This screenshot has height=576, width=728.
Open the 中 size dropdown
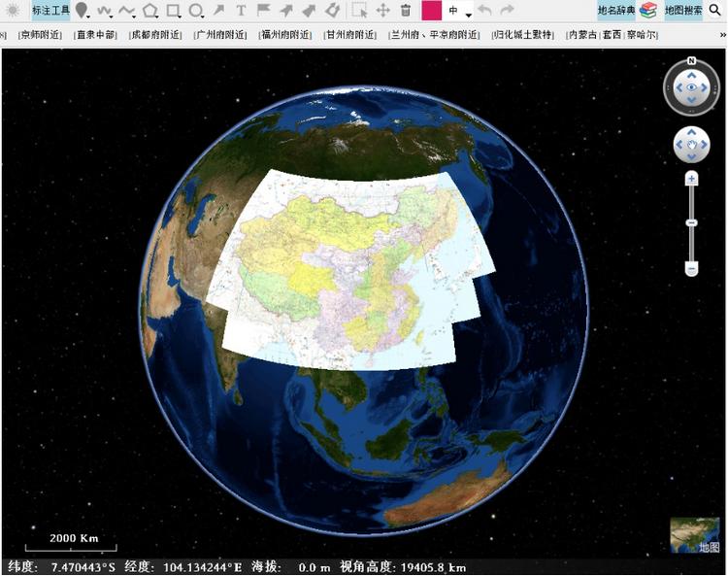[x=458, y=11]
